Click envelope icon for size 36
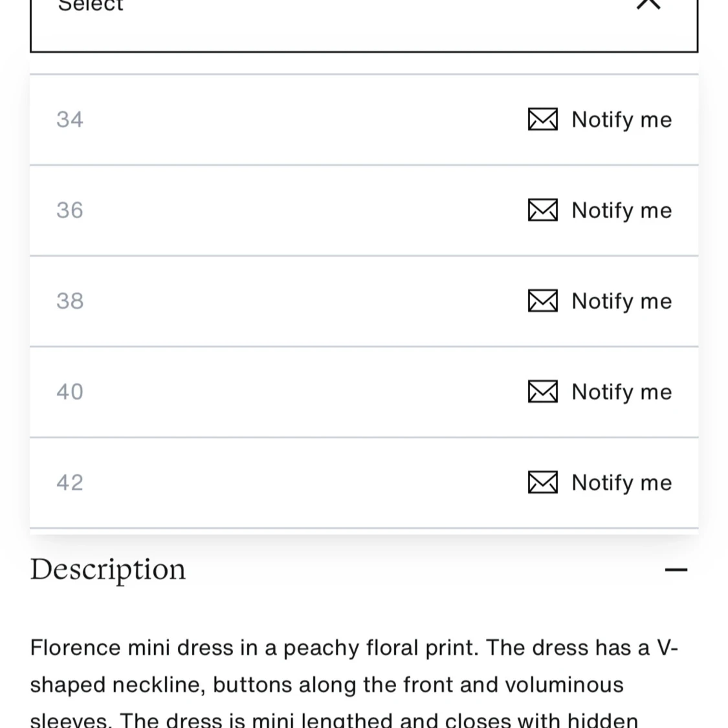Screen dimensions: 728x728 point(542,210)
